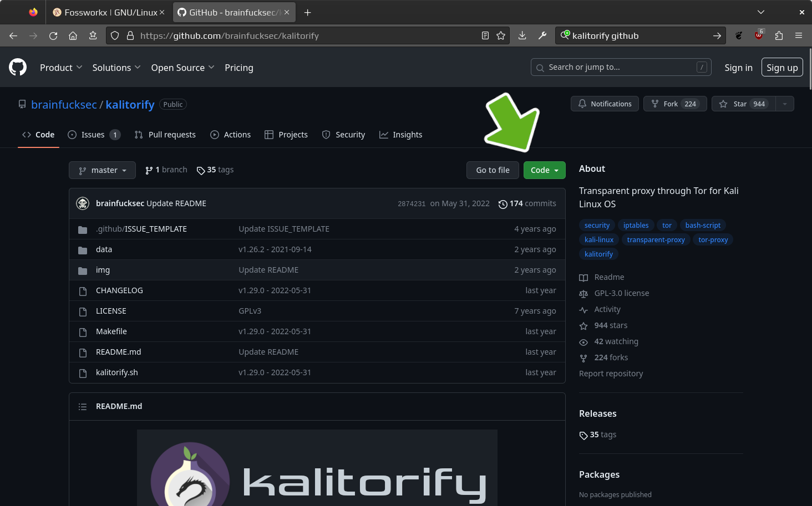The image size is (812, 506).
Task: Open the browser extensions puzzle icon
Action: (779, 35)
